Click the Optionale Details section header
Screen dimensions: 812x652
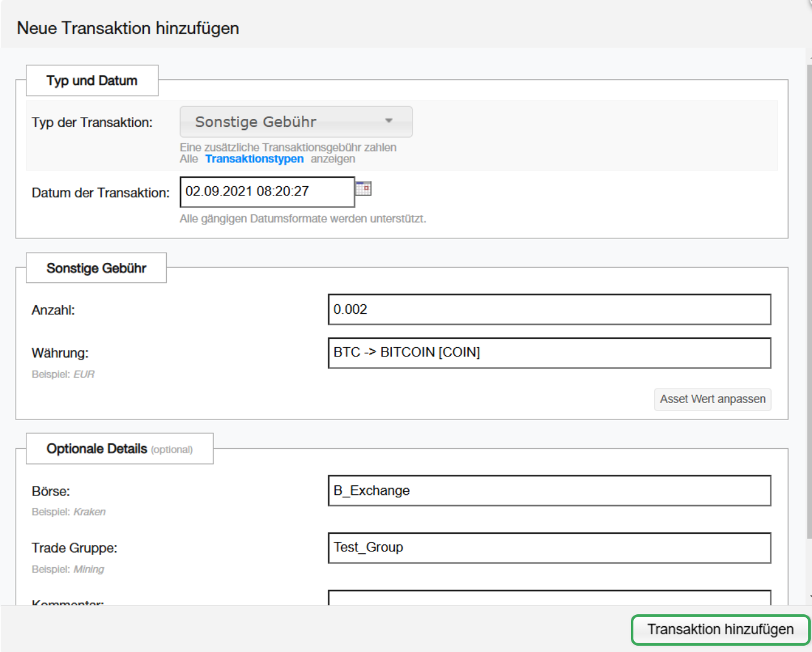[120, 448]
